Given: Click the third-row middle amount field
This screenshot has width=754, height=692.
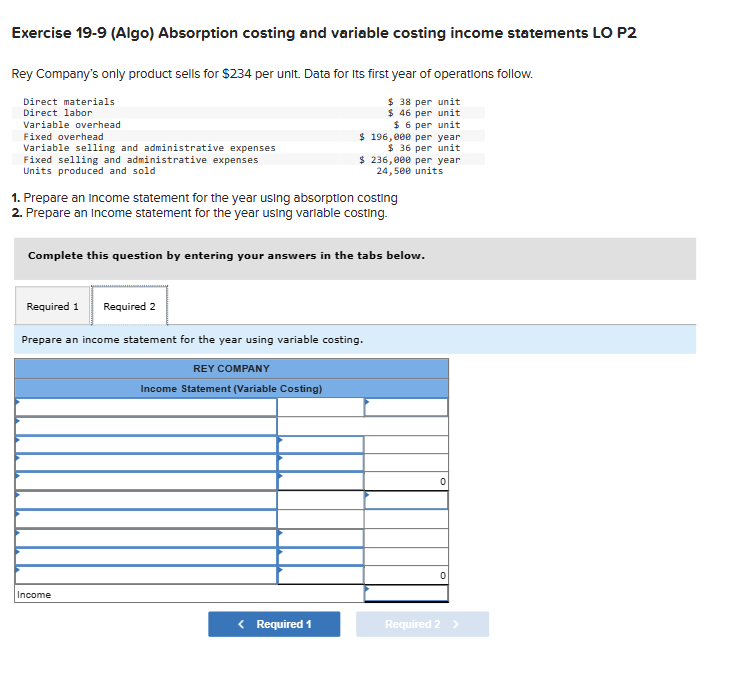Looking at the screenshot, I should click(x=321, y=445).
